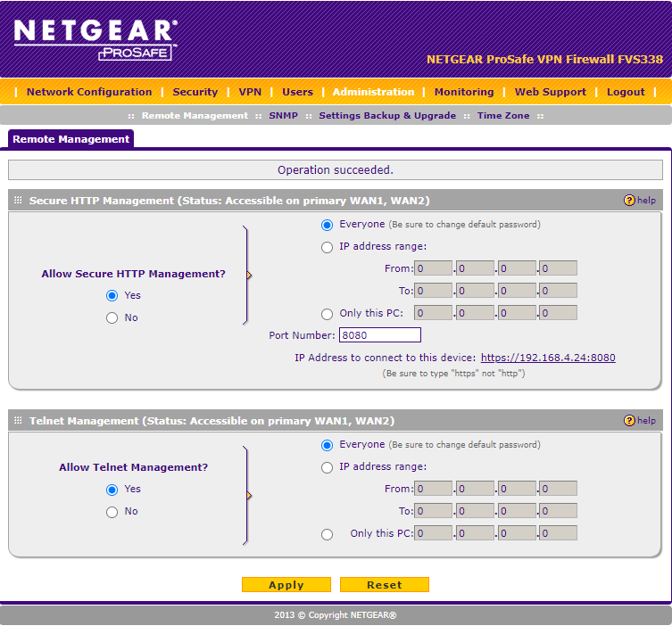Click first octet of Telnet From address

433,488
